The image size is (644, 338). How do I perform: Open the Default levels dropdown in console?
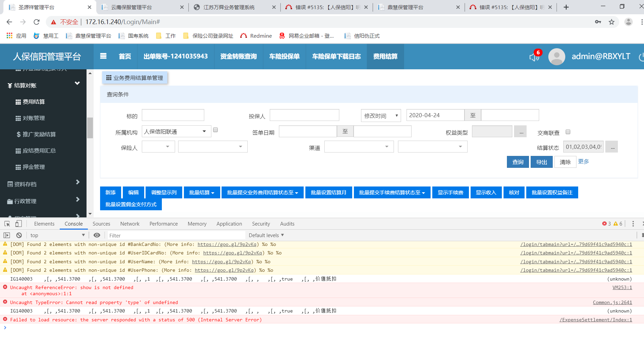click(266, 235)
